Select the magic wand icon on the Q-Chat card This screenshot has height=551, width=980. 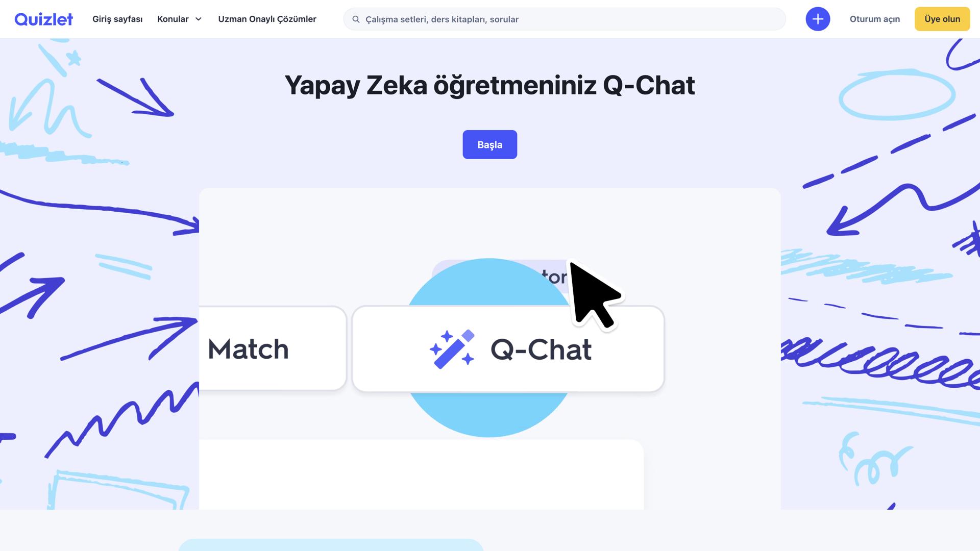coord(453,349)
